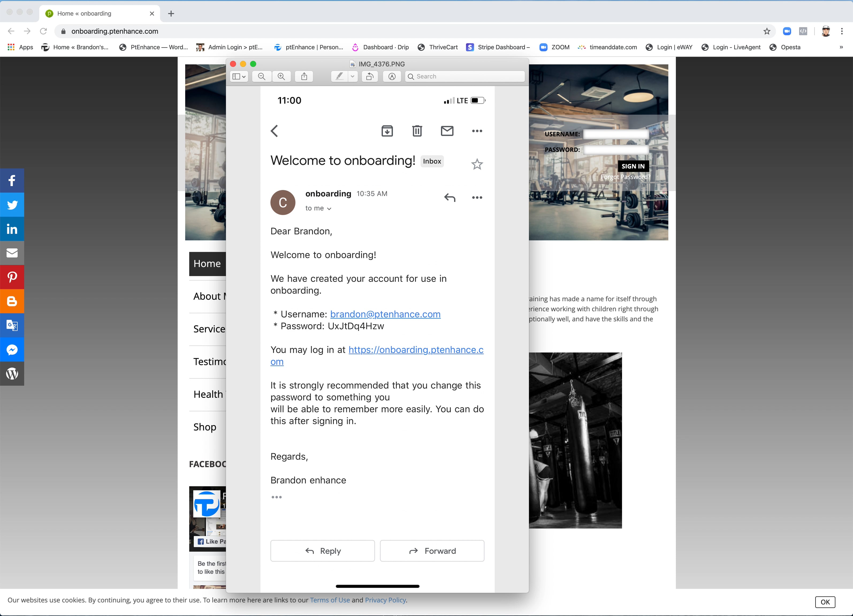Share the page via the LinkedIn sidebar icon
853x616 pixels.
(12, 229)
